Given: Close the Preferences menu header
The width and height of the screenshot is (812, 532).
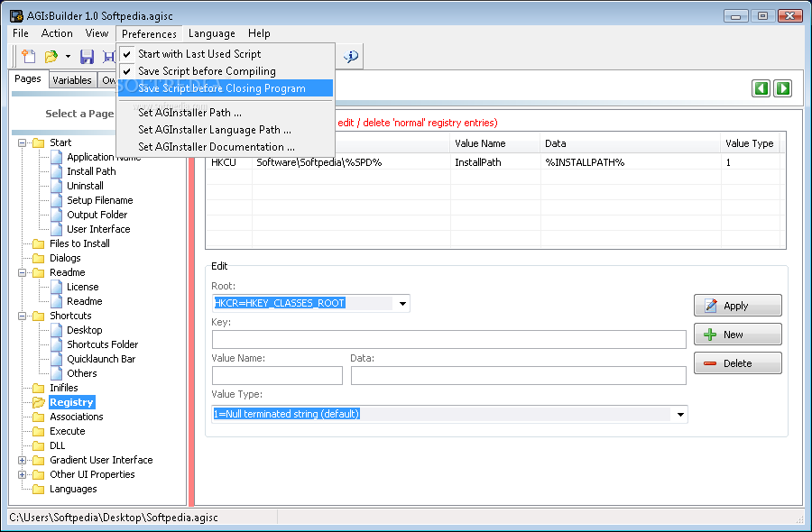Looking at the screenshot, I should coord(149,33).
